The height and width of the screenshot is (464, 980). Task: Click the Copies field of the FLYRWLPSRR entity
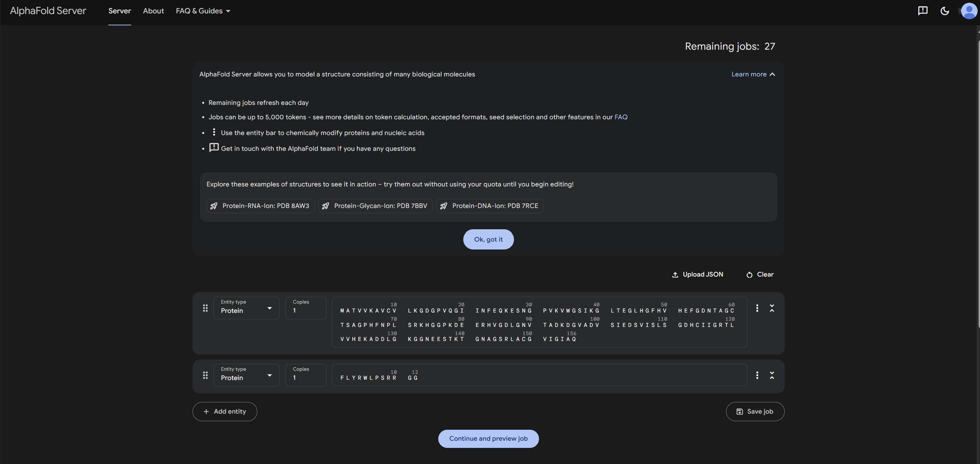[x=306, y=375]
